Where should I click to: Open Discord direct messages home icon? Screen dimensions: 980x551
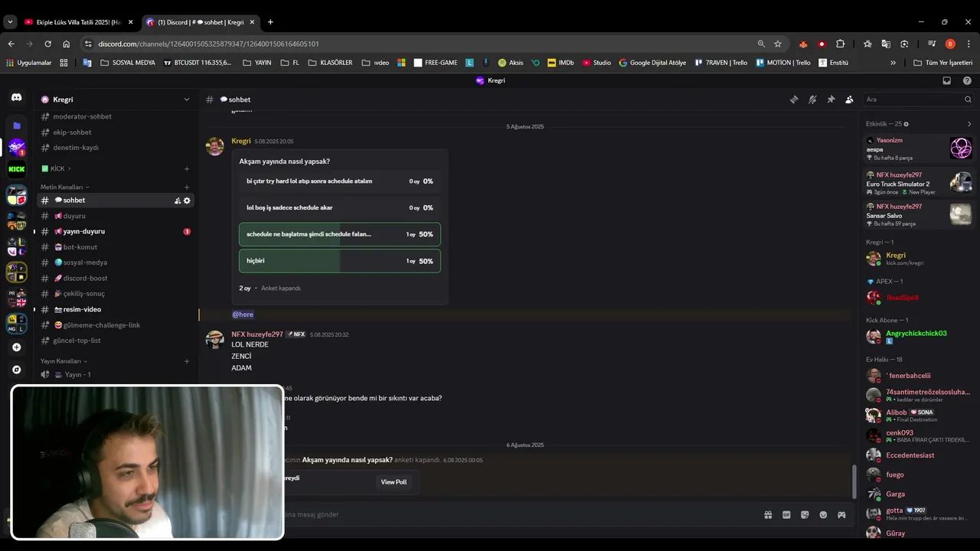click(x=16, y=98)
